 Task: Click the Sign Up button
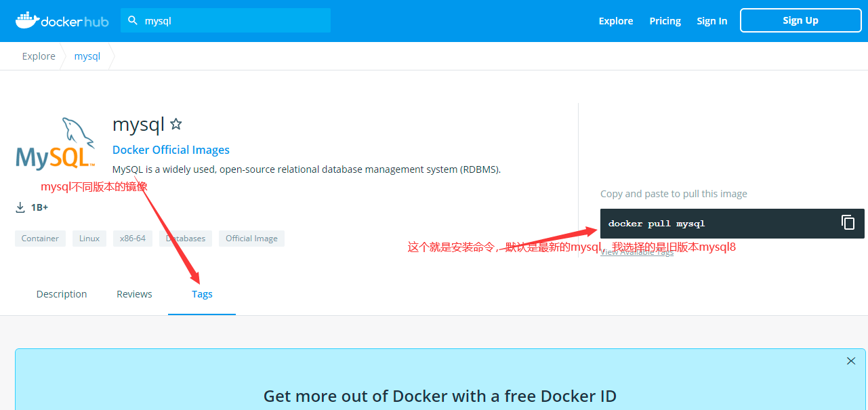tap(800, 20)
